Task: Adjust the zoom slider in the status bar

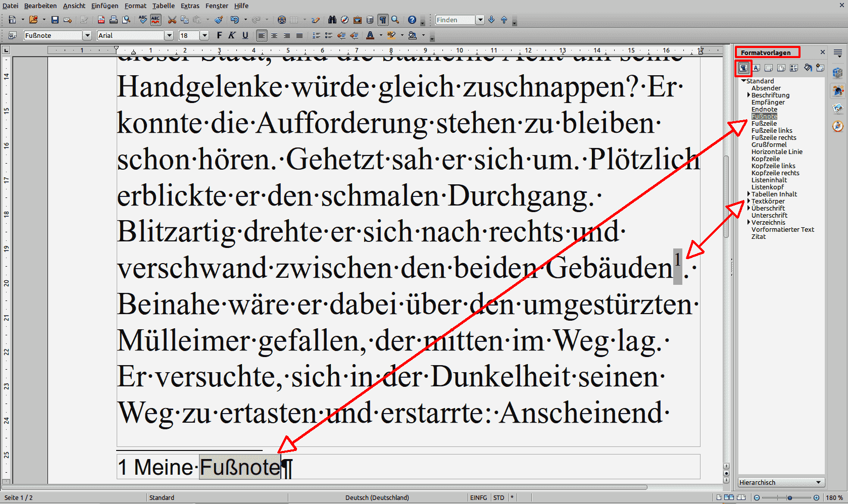Action: point(789,497)
